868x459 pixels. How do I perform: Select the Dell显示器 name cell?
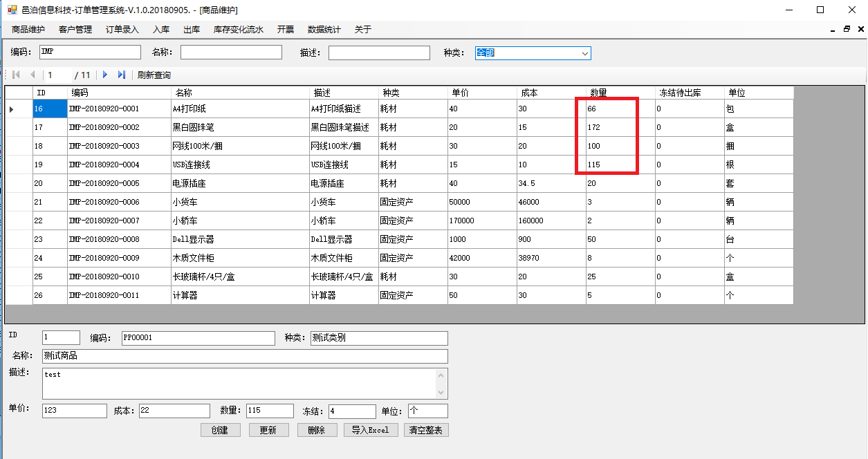(240, 239)
